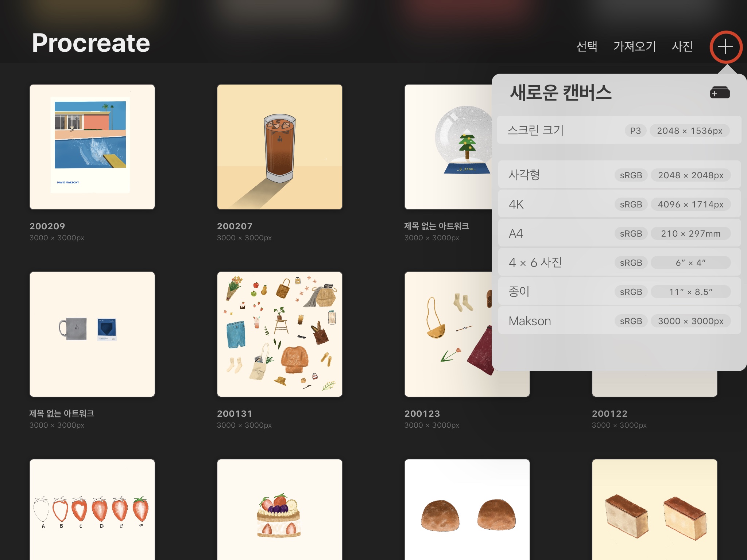747x560 pixels.
Task: Open the mug and card artwork
Action: tap(92, 334)
